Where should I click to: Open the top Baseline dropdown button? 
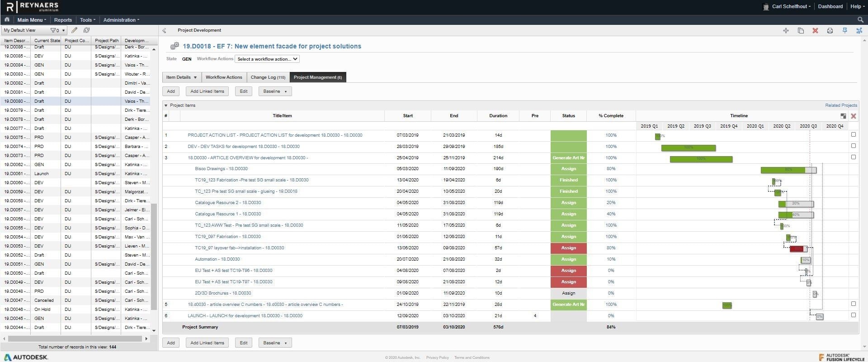click(275, 91)
